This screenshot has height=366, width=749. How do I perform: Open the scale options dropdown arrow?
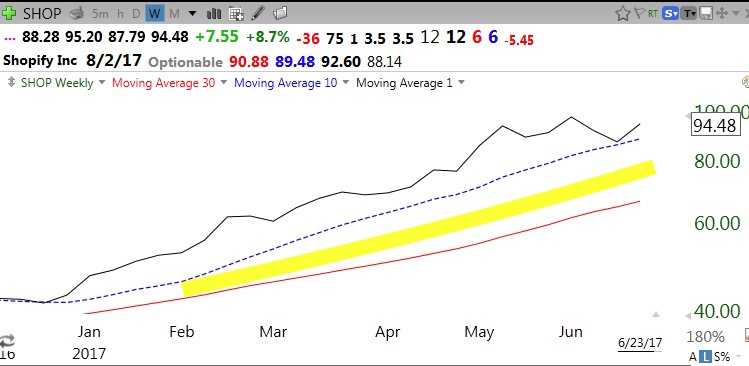pos(739,356)
